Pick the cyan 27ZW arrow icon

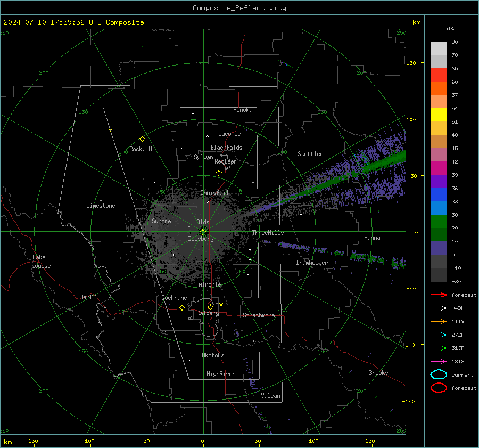[439, 335]
